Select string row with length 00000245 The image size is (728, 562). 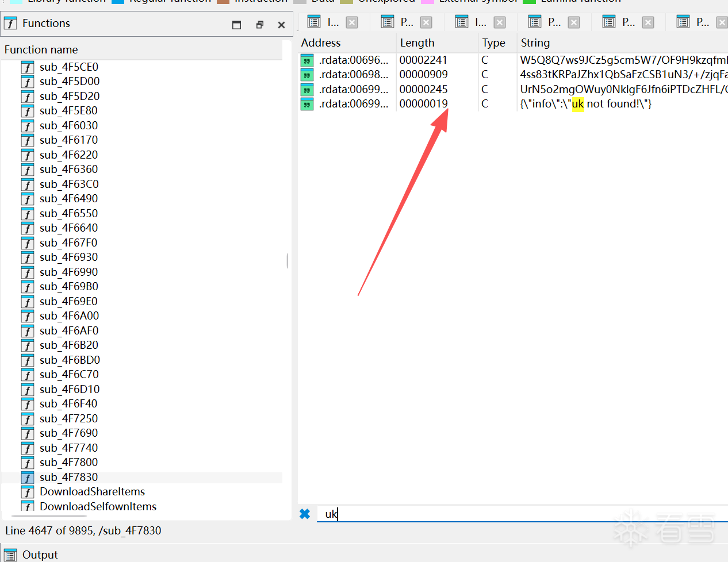point(513,89)
